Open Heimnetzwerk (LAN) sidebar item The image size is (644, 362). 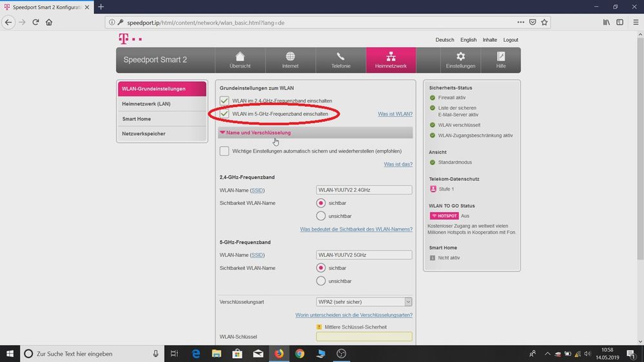point(162,104)
